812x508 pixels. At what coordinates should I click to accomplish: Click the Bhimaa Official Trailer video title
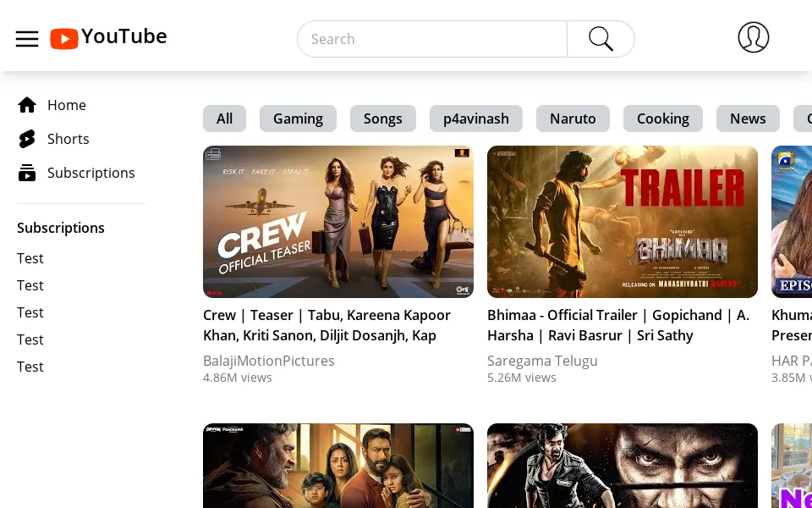click(618, 325)
